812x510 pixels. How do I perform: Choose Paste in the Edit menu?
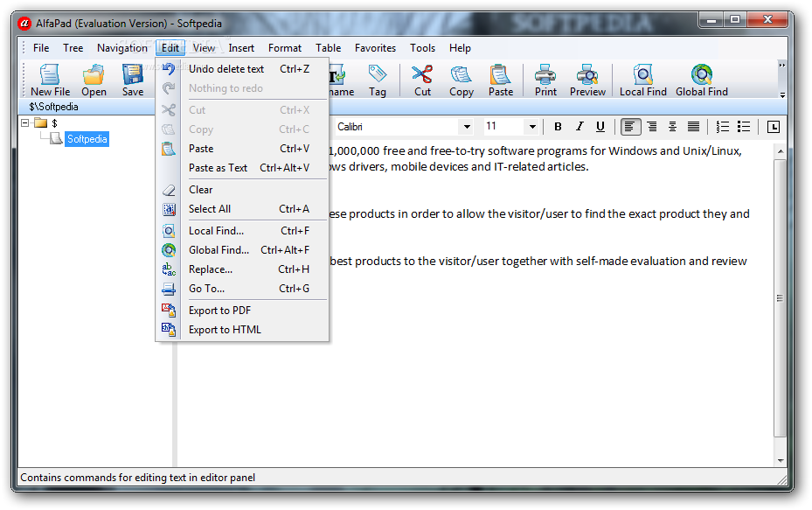(242, 149)
